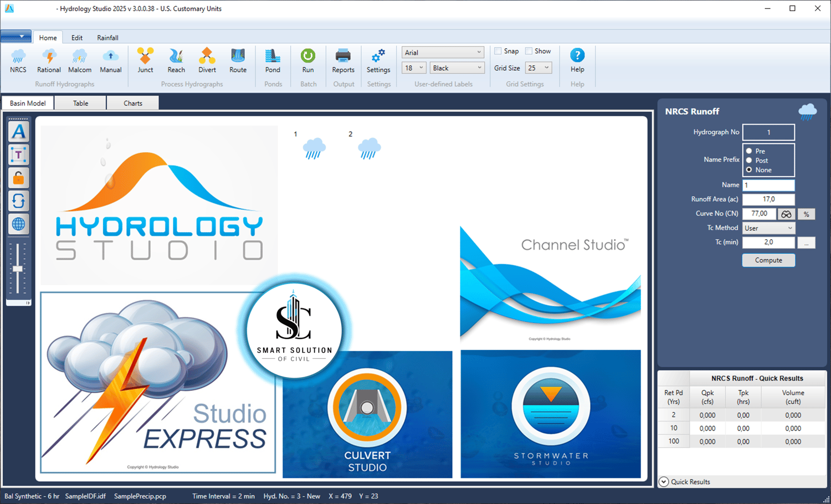
Task: Click the Compute button
Action: pos(768,260)
